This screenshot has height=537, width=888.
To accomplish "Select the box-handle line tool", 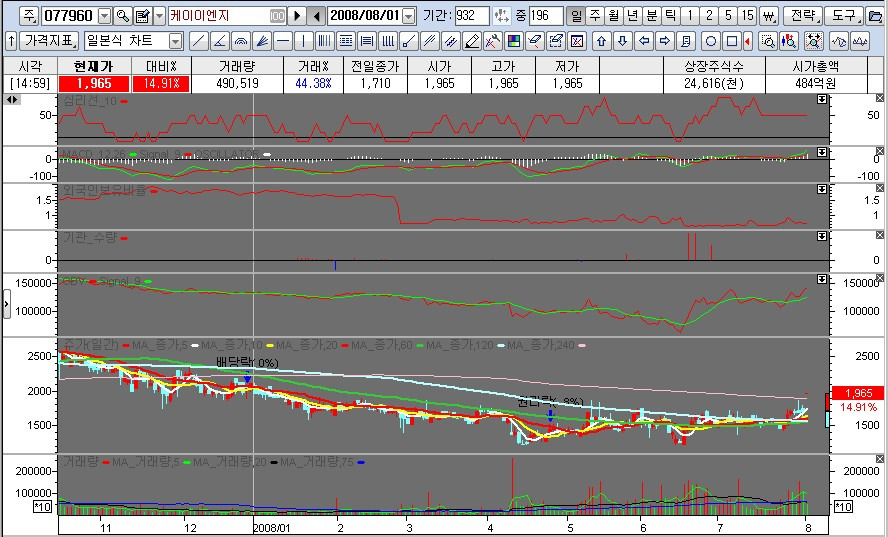I will (409, 41).
